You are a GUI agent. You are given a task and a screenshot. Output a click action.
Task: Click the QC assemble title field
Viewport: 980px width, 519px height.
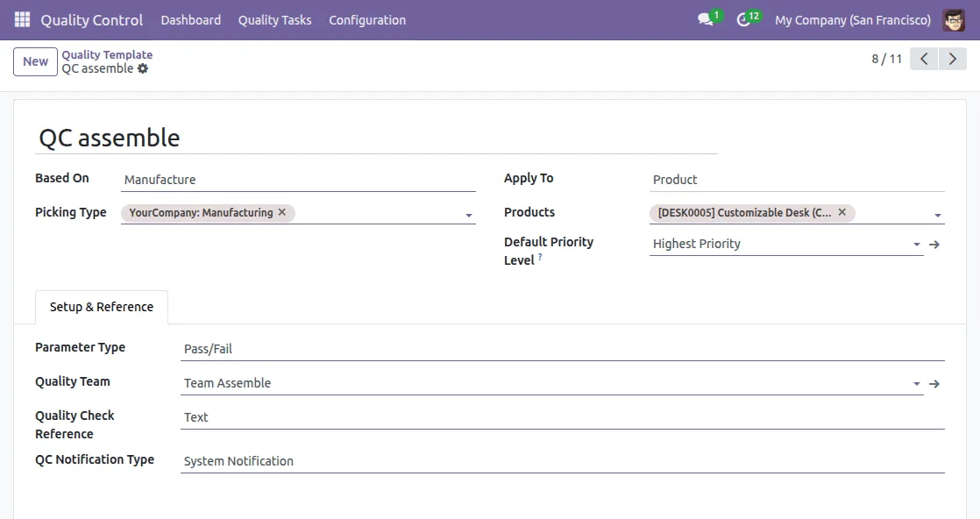coord(109,137)
